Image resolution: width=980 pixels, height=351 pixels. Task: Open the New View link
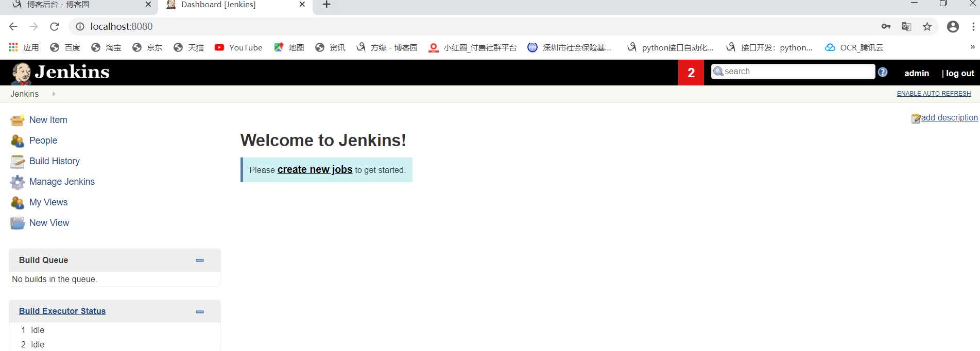click(x=49, y=223)
